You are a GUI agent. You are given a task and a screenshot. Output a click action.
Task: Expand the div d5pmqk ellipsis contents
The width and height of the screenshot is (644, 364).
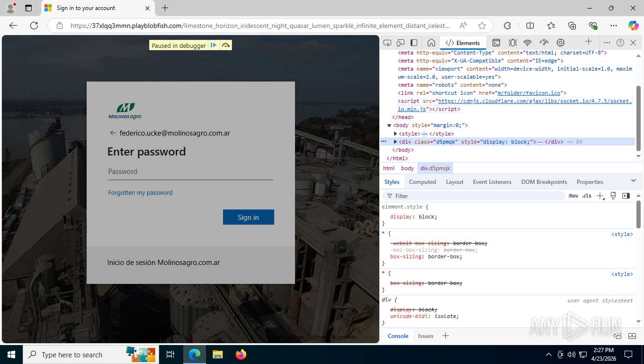tap(540, 142)
